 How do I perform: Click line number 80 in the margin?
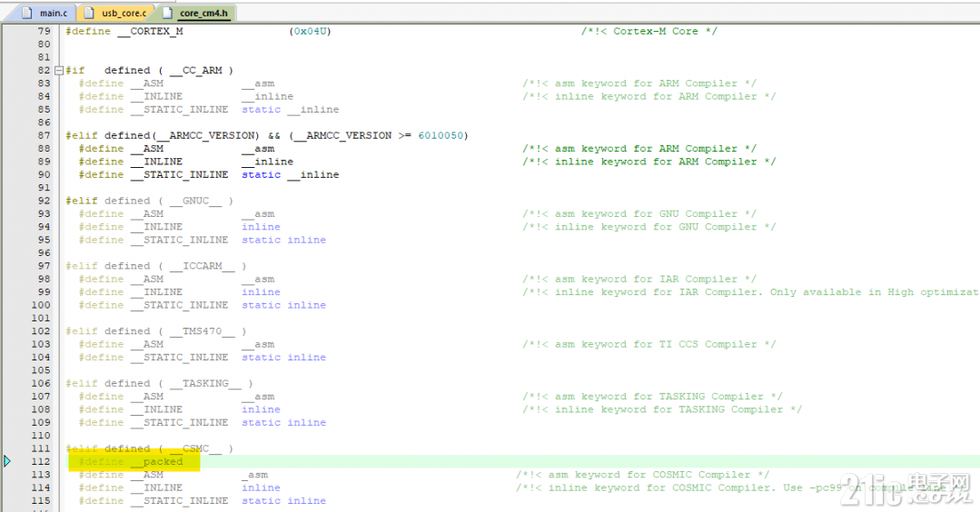tap(44, 44)
